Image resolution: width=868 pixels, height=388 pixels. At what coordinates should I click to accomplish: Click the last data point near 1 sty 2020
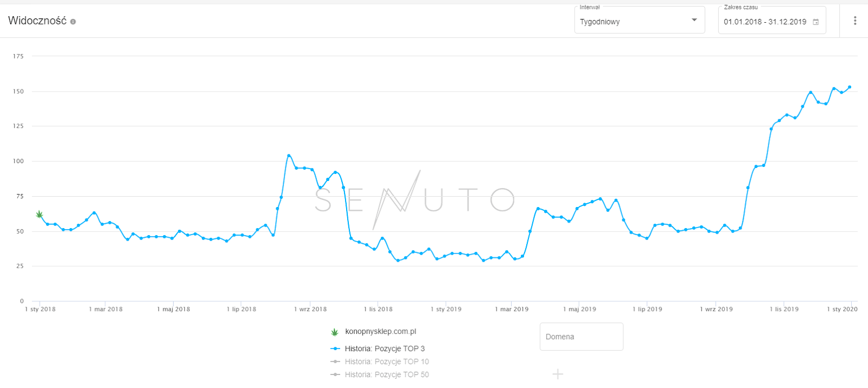[x=850, y=87]
